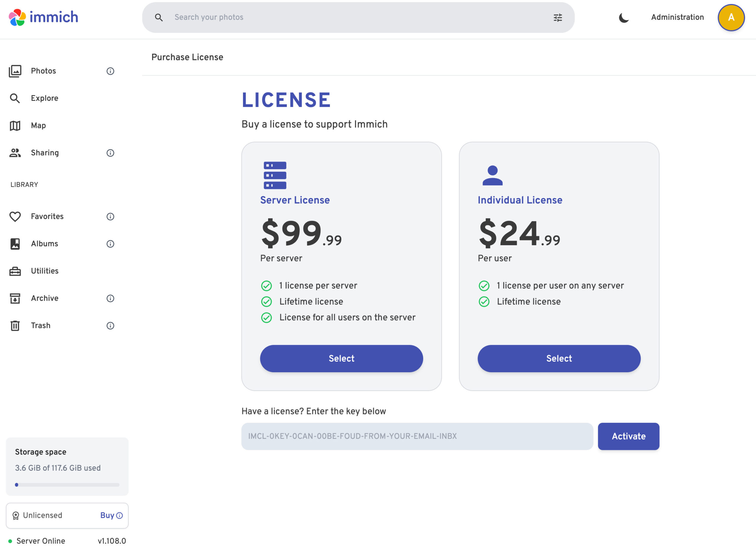Click '1 license per user on any server'
756x553 pixels.
pos(560,286)
